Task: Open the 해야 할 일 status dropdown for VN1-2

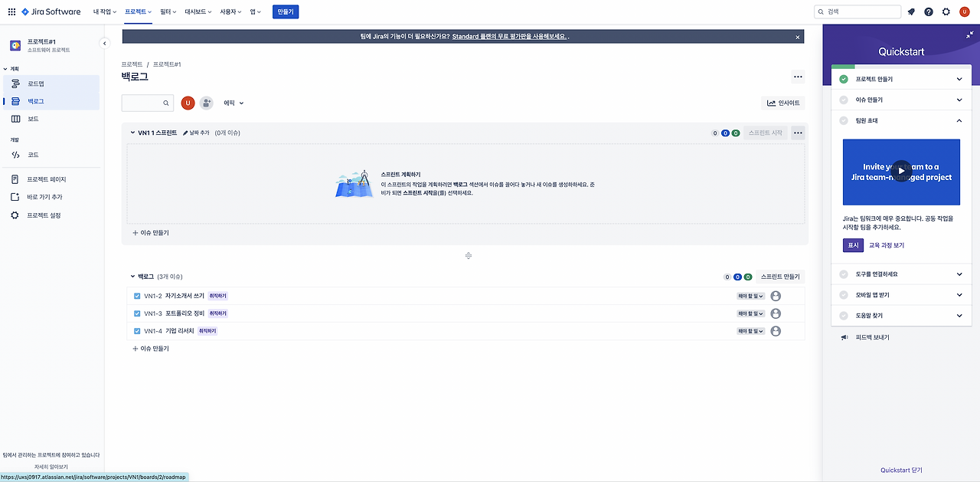Action: (x=750, y=296)
